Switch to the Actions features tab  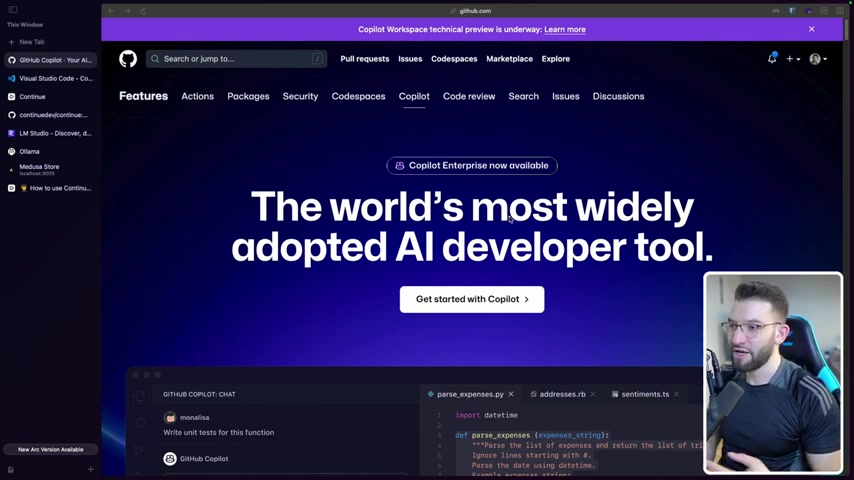[x=197, y=96]
